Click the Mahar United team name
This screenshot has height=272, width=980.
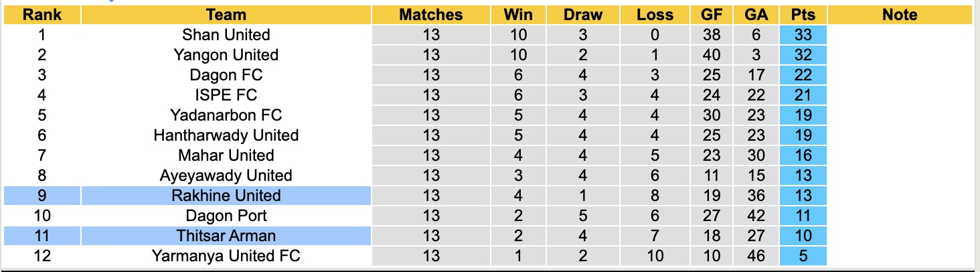[x=226, y=155]
